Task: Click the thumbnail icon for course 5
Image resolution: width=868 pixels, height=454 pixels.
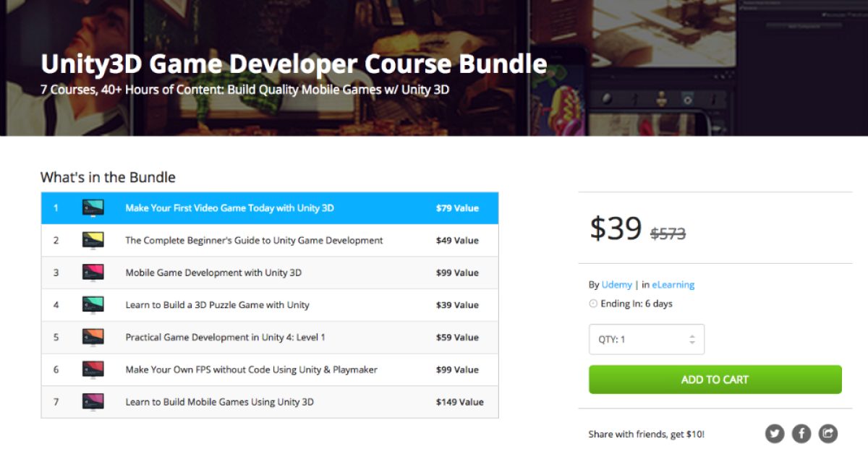Action: pos(93,338)
